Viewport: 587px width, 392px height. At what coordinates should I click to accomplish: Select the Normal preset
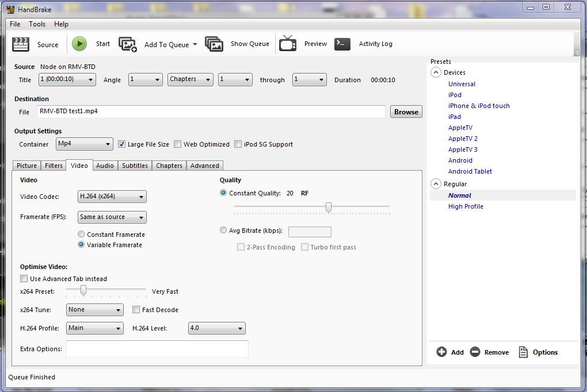(460, 195)
